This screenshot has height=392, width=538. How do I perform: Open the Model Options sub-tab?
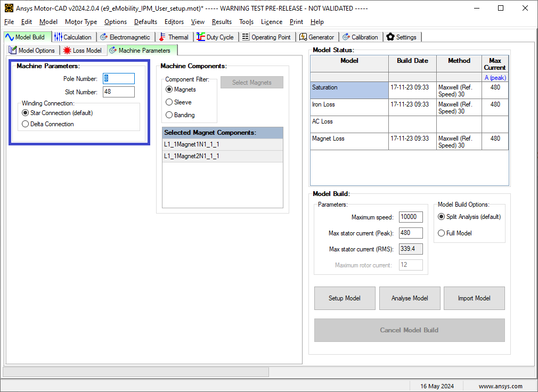coord(32,51)
